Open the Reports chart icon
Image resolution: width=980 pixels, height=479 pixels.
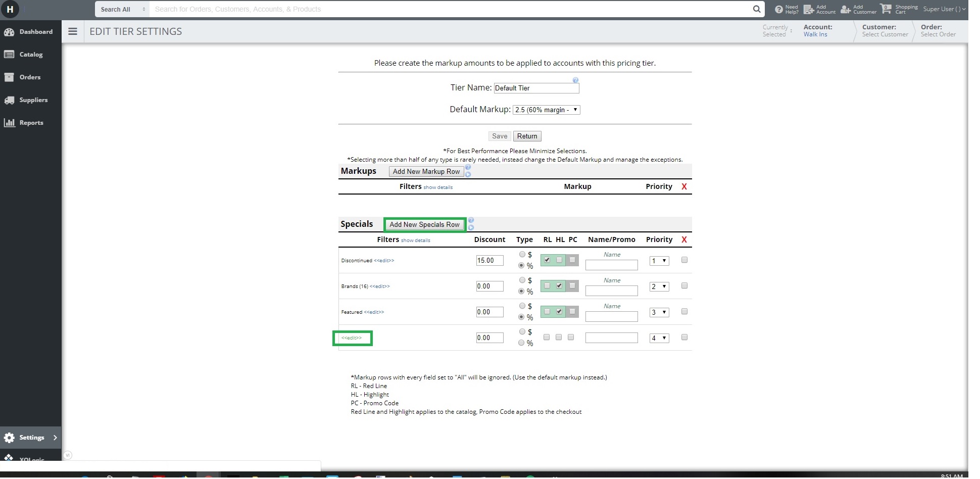click(9, 123)
